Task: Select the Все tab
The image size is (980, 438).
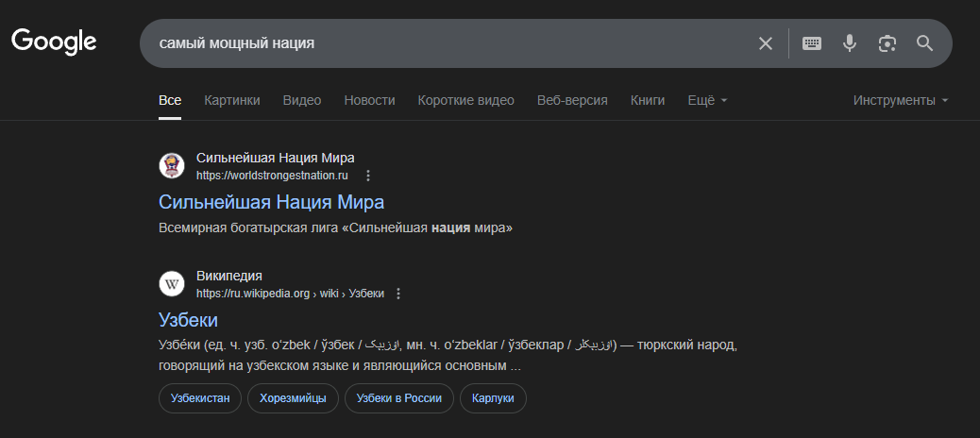Action: point(170,100)
